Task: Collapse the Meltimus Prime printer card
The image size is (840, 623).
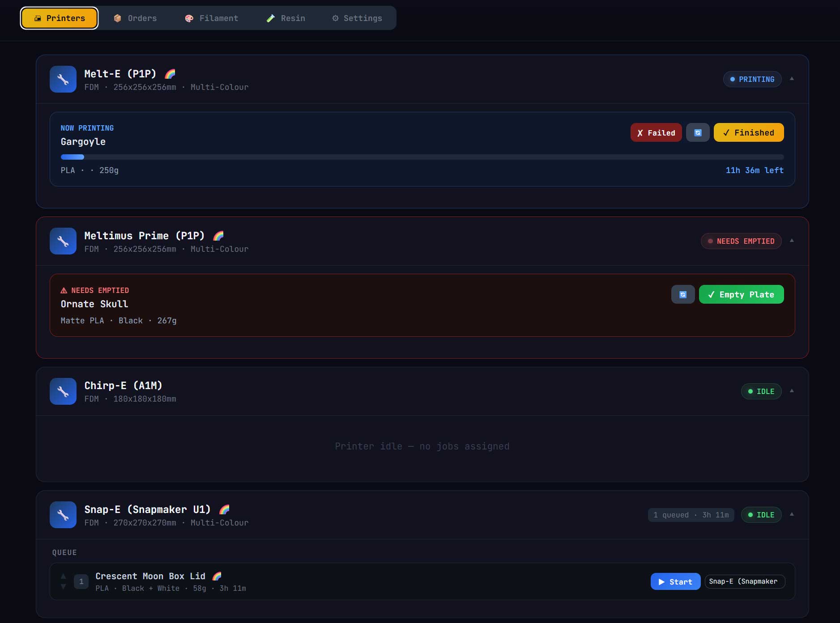Action: pyautogui.click(x=792, y=241)
